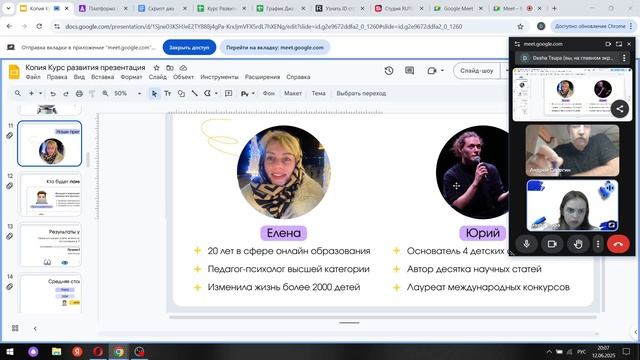
Task: Open Windows Start menu
Action: tap(10, 351)
